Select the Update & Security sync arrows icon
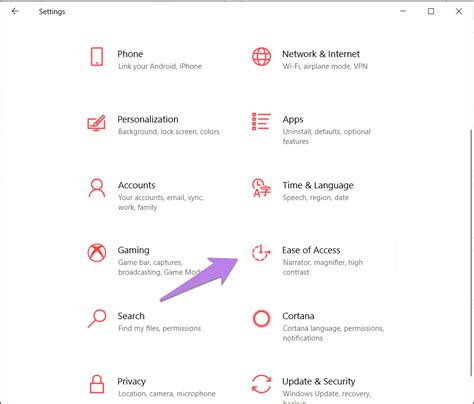Image resolution: width=474 pixels, height=404 pixels. 261,384
